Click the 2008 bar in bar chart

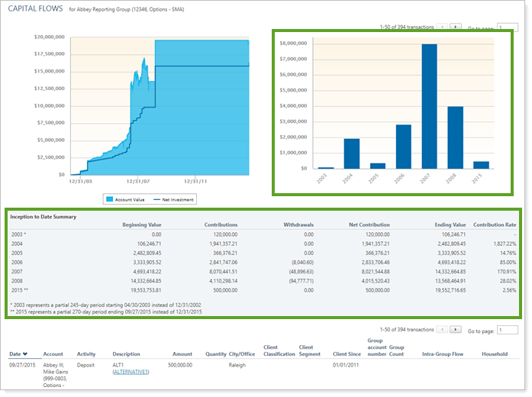456,137
